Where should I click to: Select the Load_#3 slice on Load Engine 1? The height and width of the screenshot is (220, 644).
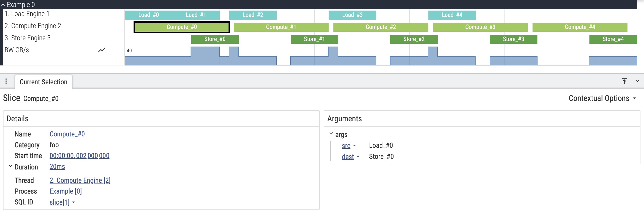point(352,15)
